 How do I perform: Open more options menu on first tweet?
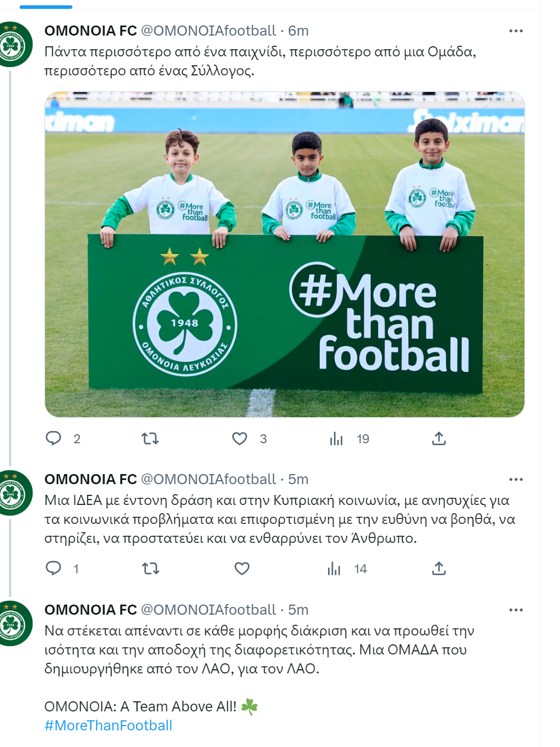[516, 31]
